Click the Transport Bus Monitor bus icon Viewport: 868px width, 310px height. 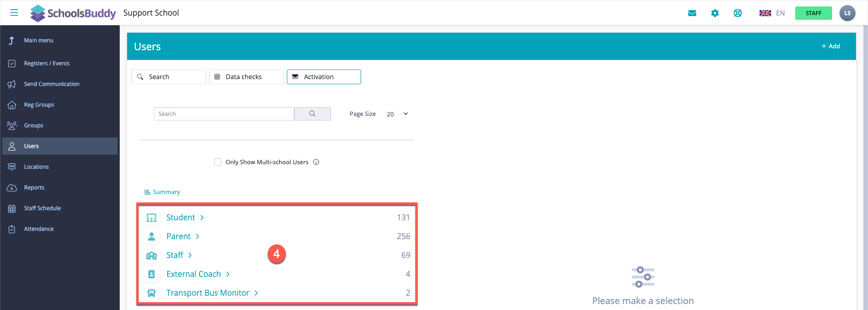click(x=151, y=293)
